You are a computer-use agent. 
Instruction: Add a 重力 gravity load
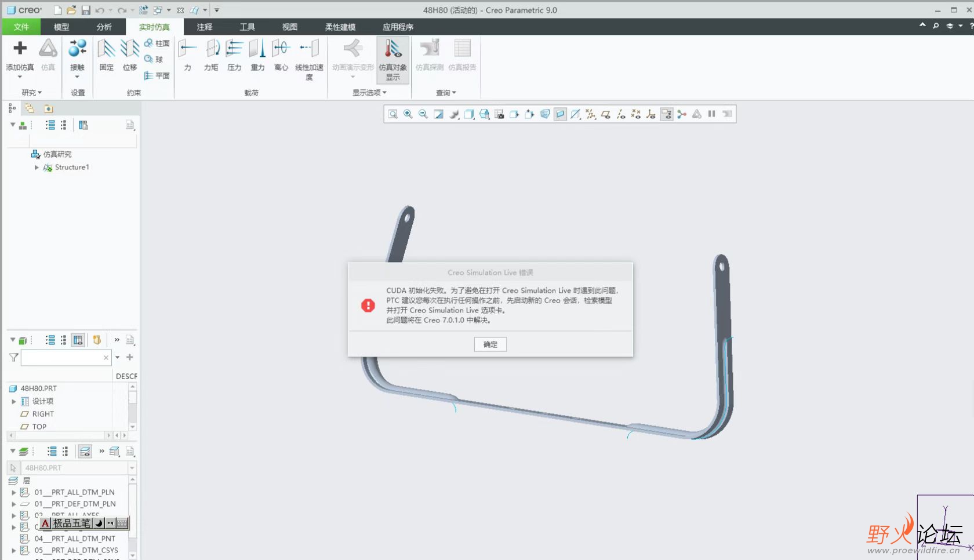pyautogui.click(x=257, y=54)
